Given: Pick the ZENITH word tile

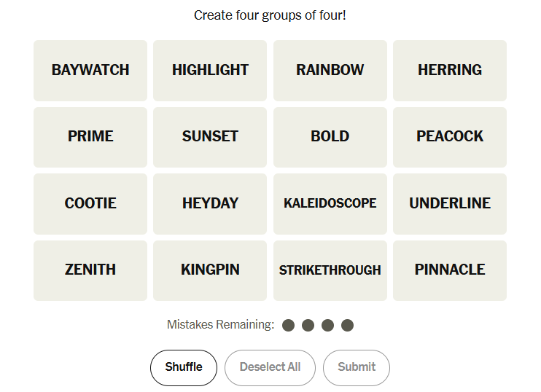Looking at the screenshot, I should 90,270.
